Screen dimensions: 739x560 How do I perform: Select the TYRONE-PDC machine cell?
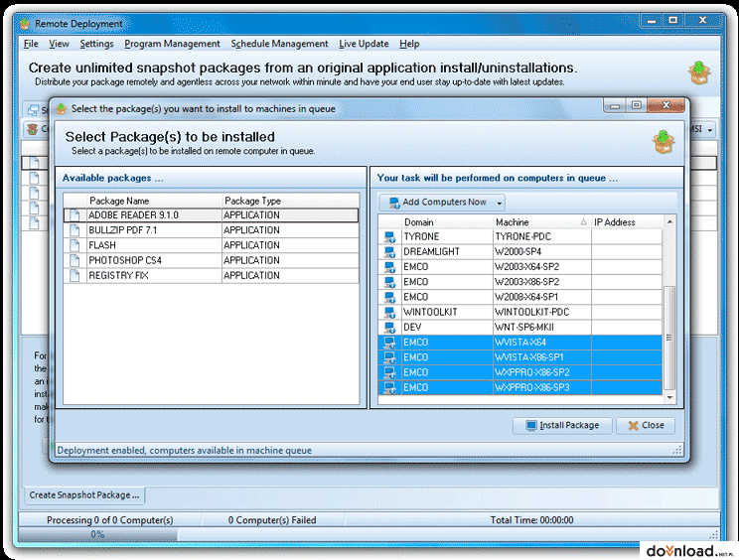(x=542, y=237)
